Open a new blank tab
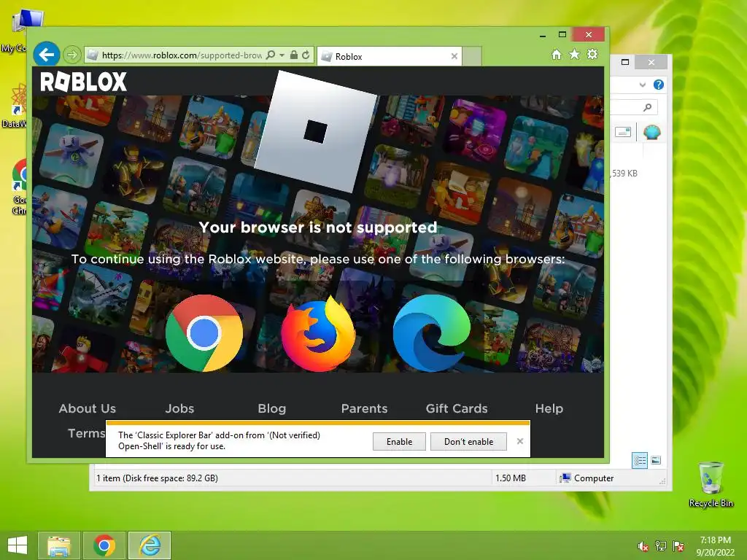 (472, 56)
